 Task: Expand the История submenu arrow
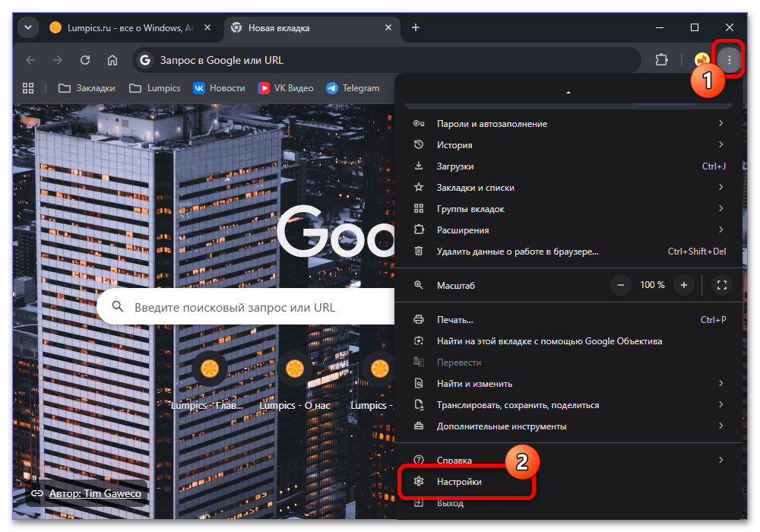tap(721, 145)
